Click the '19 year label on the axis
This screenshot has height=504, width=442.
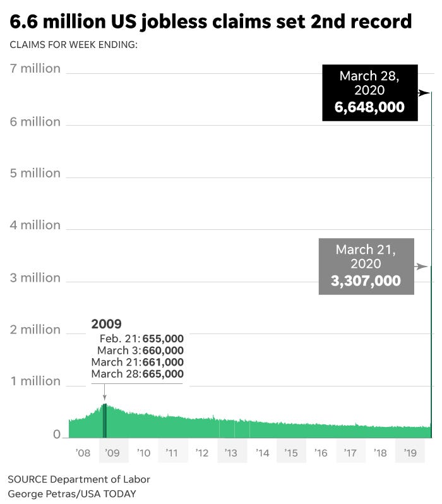pos(410,453)
